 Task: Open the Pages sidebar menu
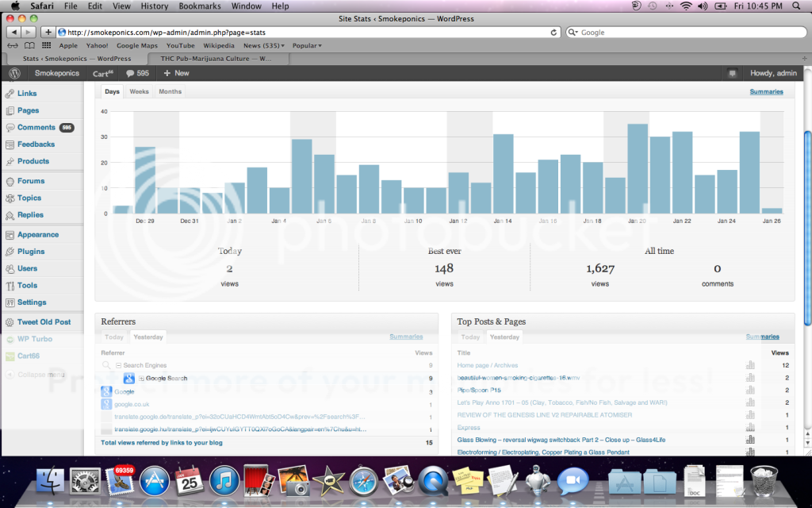28,110
